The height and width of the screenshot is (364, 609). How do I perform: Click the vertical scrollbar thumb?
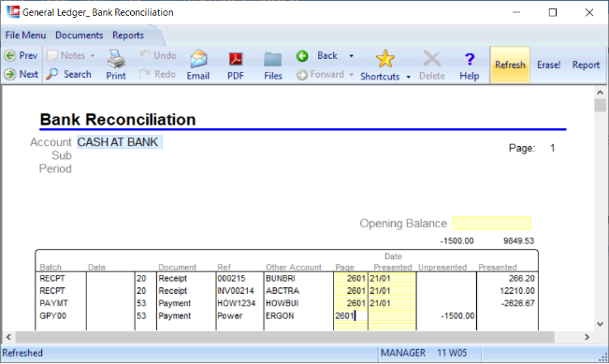(600, 106)
